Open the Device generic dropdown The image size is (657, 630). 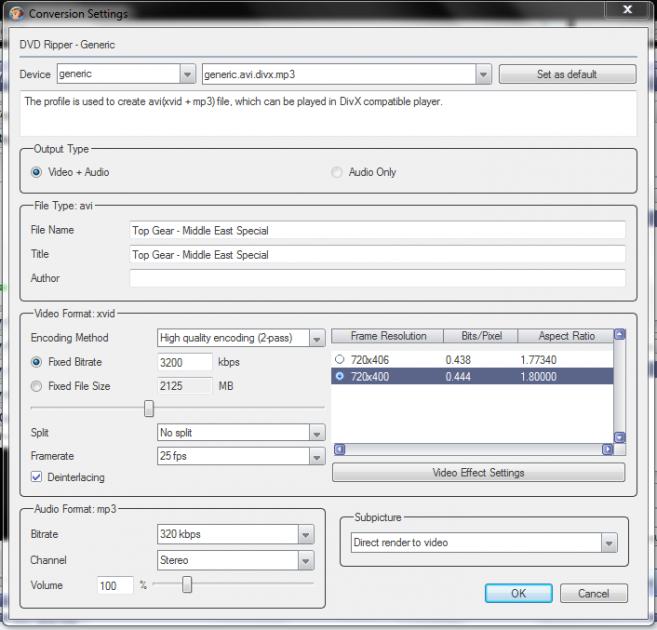coord(187,74)
